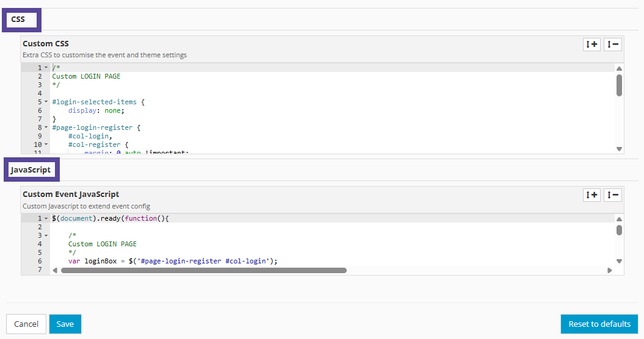The width and height of the screenshot is (644, 339).
Task: Save the custom settings
Action: pyautogui.click(x=65, y=324)
